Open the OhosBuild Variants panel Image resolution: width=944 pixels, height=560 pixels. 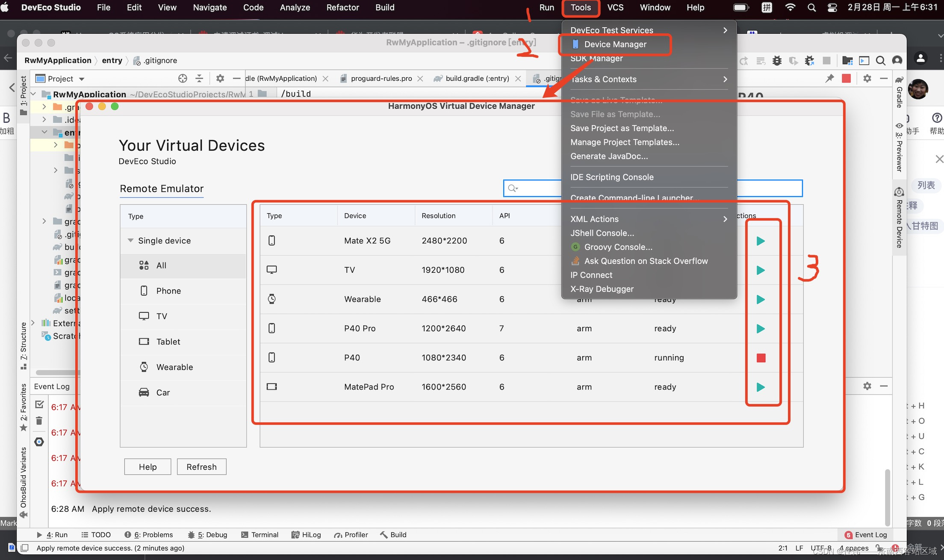point(24,482)
